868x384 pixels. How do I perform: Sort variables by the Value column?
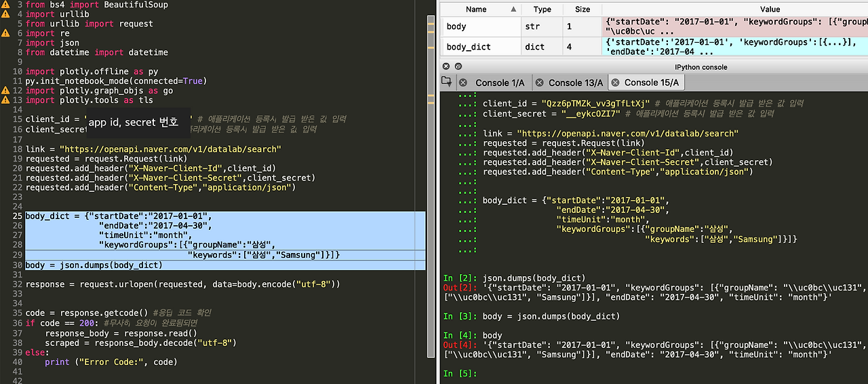(770, 9)
